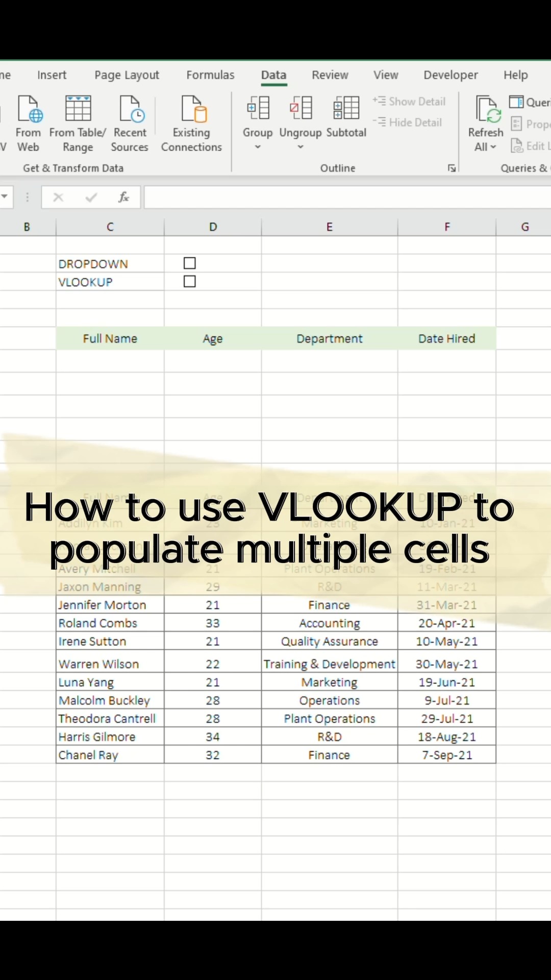Click the Ungroup outline icon
This screenshot has width=551, height=980.
pos(300,108)
